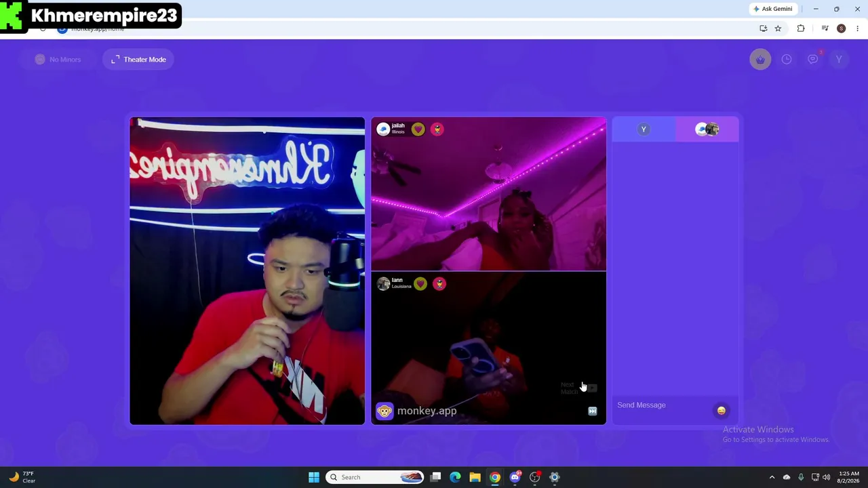The height and width of the screenshot is (488, 868).
Task: Open Task View on the taskbar
Action: 436,477
